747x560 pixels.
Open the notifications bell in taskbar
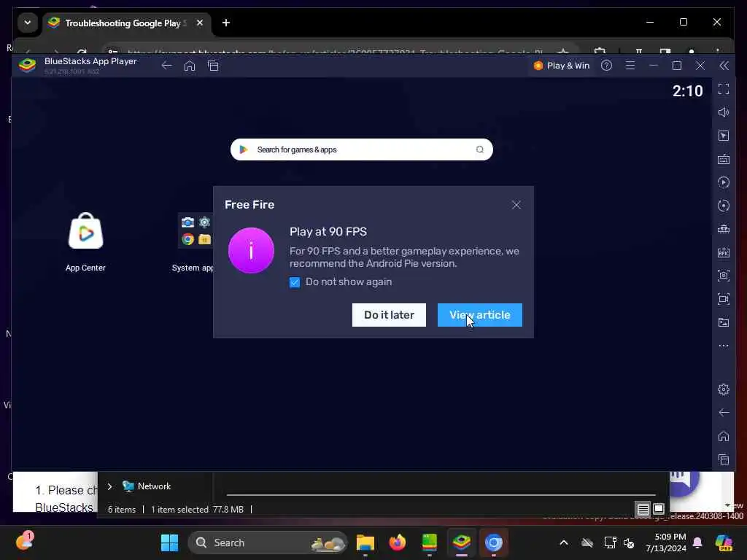pyautogui.click(x=697, y=542)
